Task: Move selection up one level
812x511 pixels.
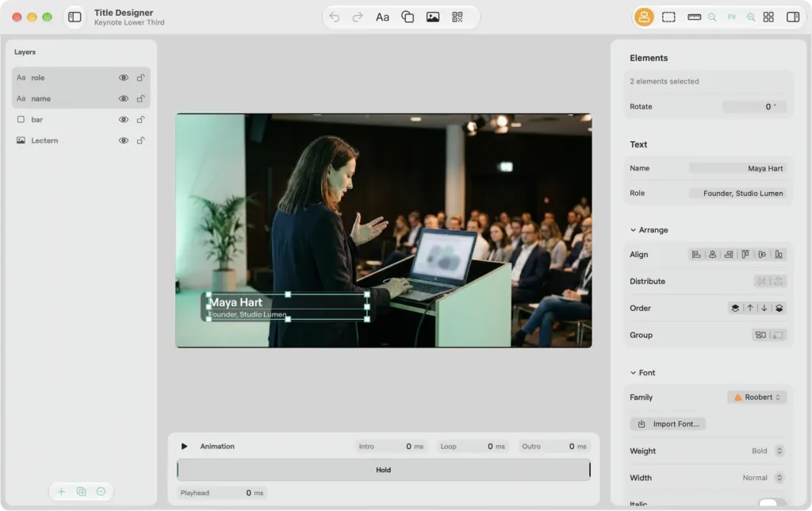Action: pyautogui.click(x=750, y=309)
